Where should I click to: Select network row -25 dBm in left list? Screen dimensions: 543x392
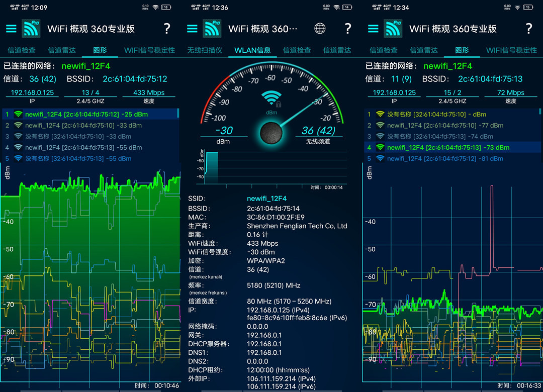click(89, 114)
